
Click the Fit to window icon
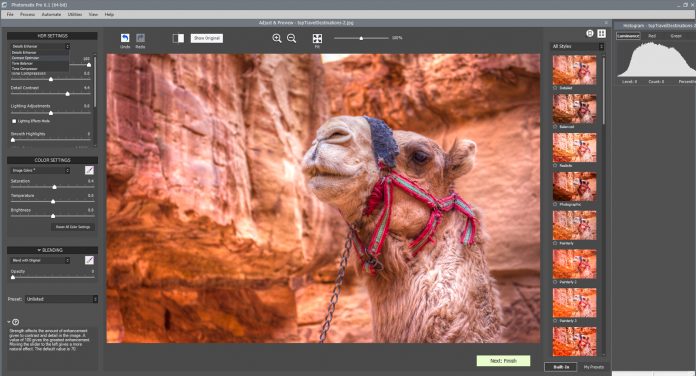coord(317,38)
